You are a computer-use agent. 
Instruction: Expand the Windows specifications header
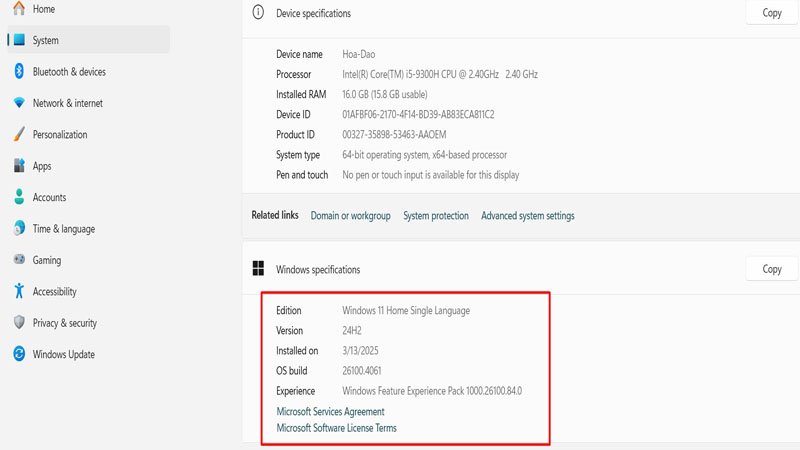tap(521, 269)
